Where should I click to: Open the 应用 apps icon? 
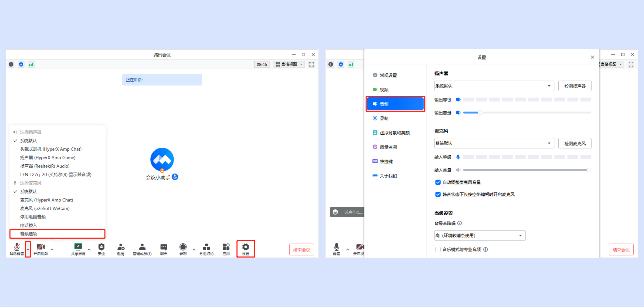point(226,247)
